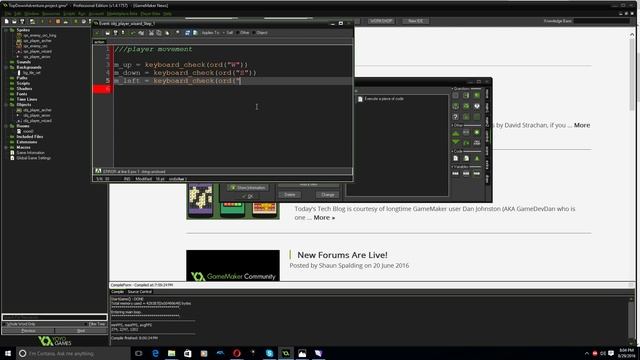Click the cut icon in code editor toolbar

tap(151, 33)
